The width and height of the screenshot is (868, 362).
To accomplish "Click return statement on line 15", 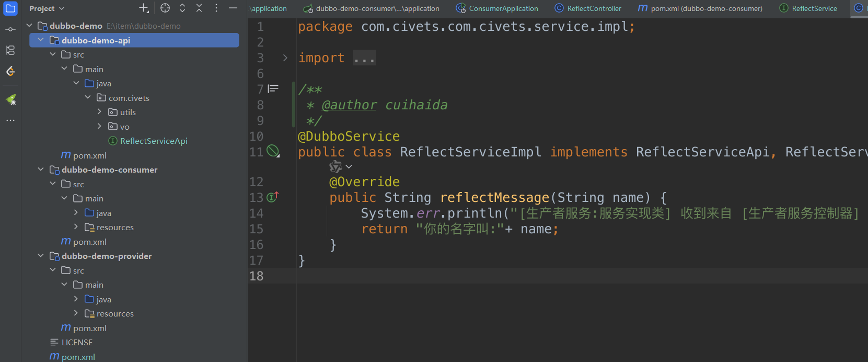I will [459, 229].
